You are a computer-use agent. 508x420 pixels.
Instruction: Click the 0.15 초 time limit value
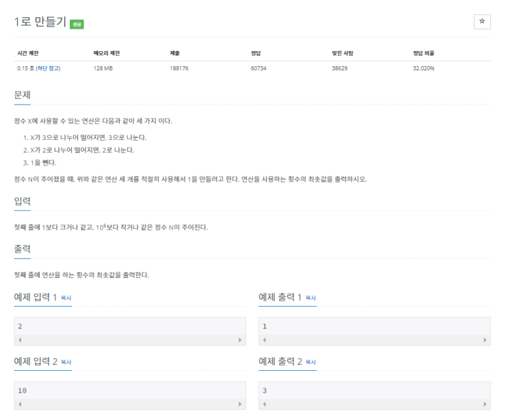[x=25, y=68]
